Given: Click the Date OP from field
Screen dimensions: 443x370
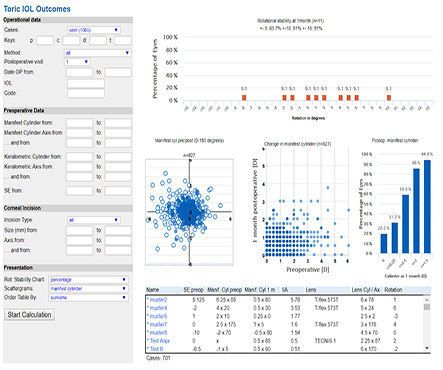Looking at the screenshot, I should click(x=79, y=72).
